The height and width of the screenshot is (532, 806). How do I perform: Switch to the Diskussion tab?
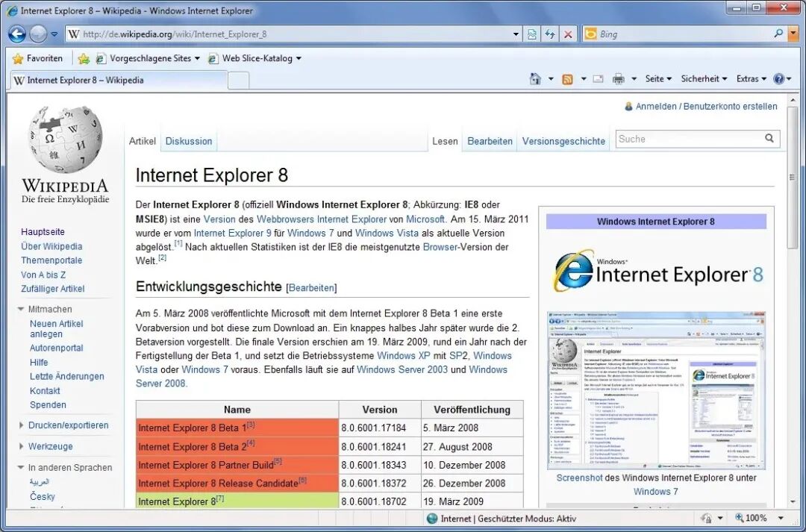tap(189, 141)
